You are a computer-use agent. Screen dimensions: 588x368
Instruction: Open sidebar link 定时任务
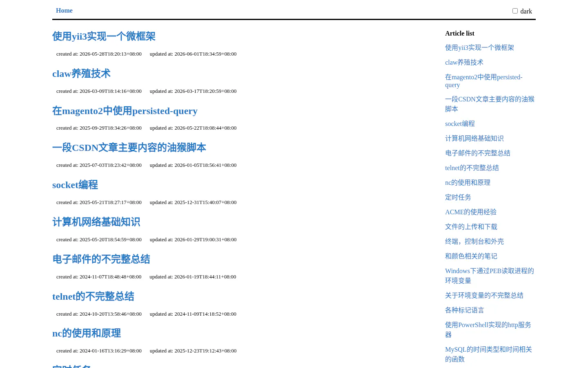pyautogui.click(x=458, y=197)
